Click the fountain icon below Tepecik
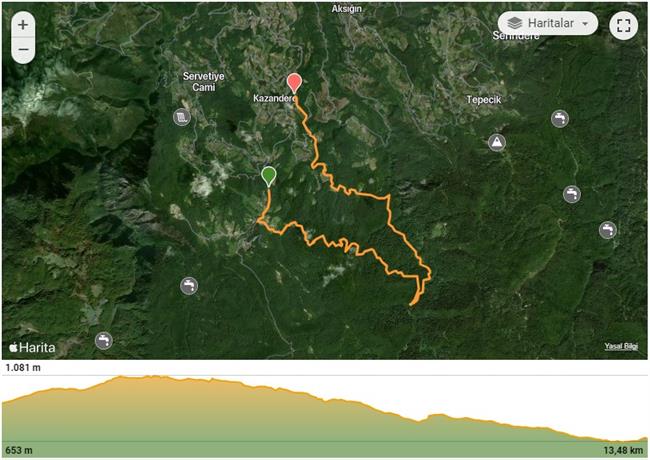 pyautogui.click(x=560, y=119)
